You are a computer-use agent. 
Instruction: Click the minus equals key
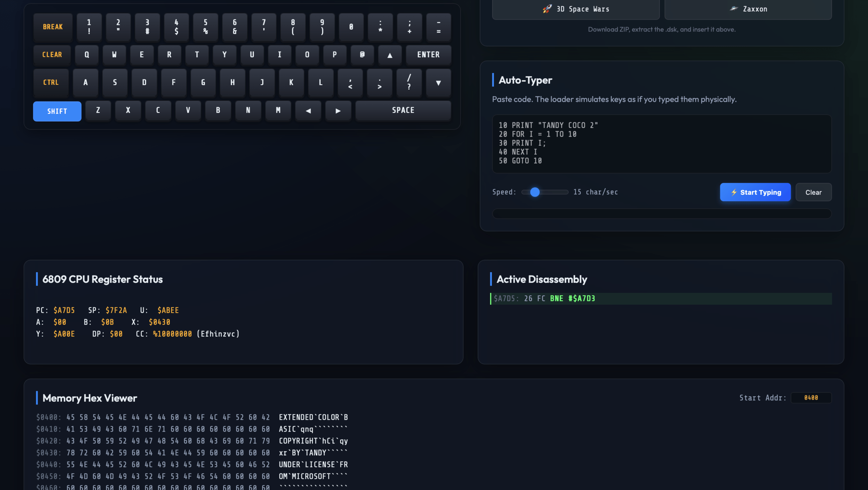(439, 27)
